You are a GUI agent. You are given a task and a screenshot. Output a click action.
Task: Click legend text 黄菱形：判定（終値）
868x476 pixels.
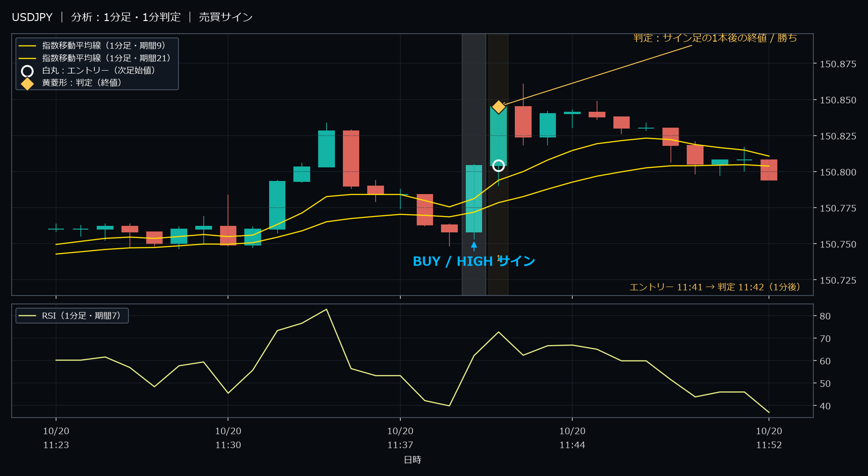point(82,82)
